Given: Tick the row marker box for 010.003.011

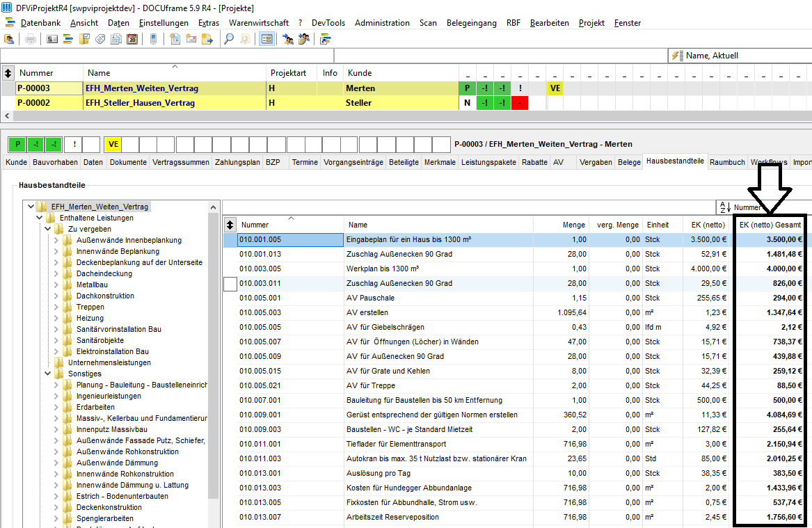Looking at the screenshot, I should tap(230, 284).
